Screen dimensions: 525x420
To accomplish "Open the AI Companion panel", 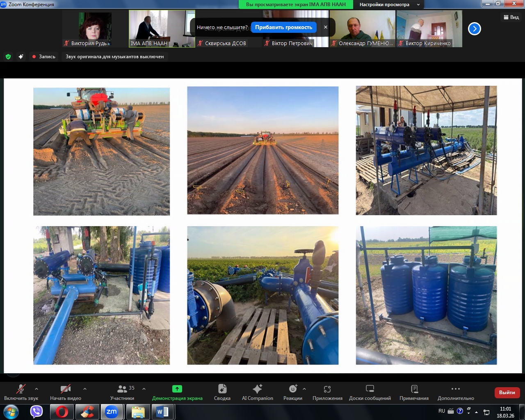I will point(257,392).
